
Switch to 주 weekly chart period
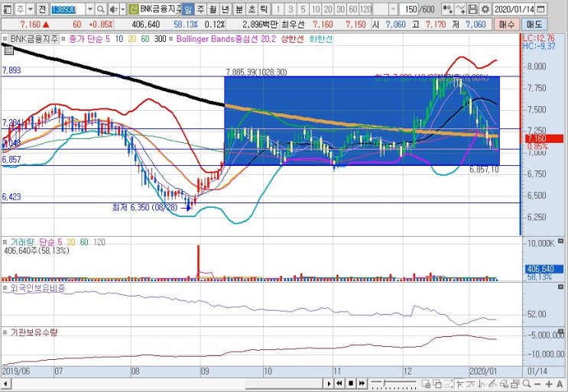tap(201, 9)
